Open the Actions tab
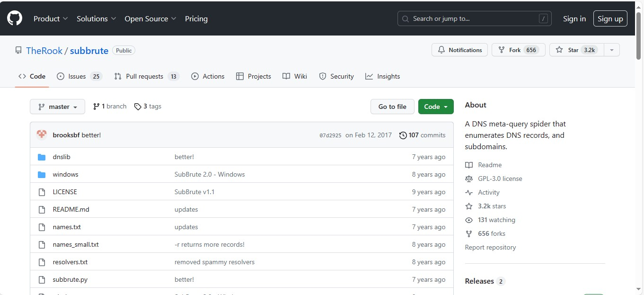644x295 pixels. [x=208, y=76]
